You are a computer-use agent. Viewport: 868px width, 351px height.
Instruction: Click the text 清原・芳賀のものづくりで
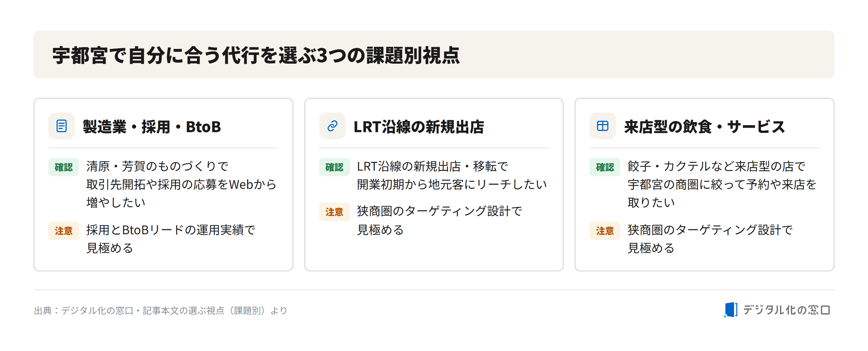click(x=157, y=166)
